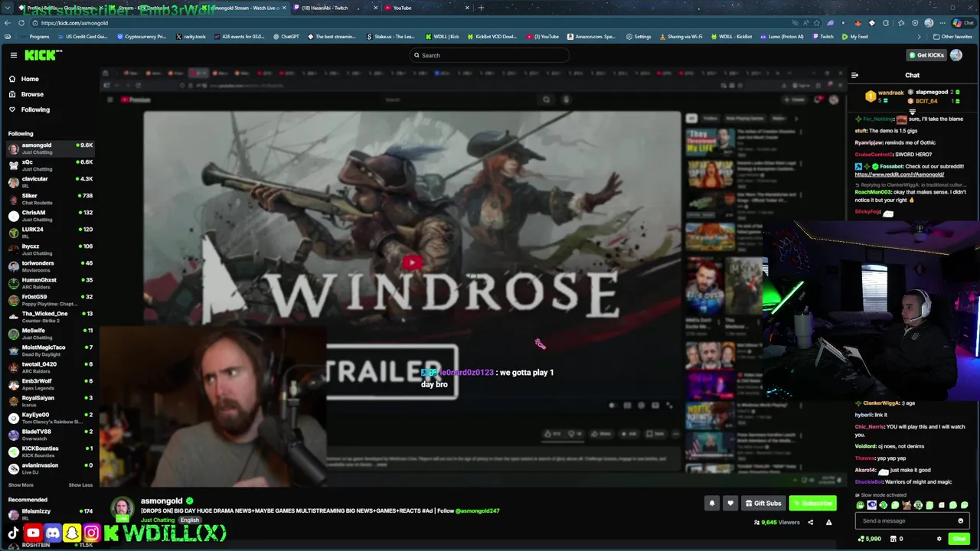Expand the bookmarks overflow chevron
Viewport: 980px width, 551px height.
click(x=920, y=37)
